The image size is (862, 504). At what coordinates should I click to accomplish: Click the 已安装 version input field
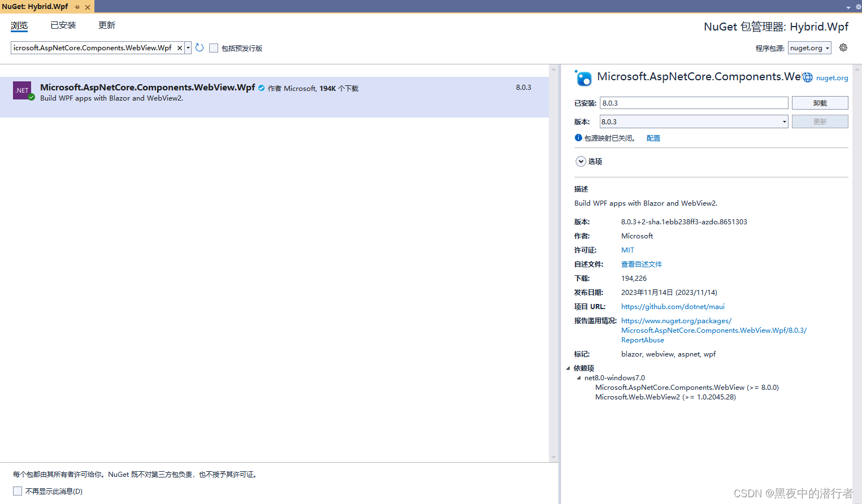pos(694,102)
